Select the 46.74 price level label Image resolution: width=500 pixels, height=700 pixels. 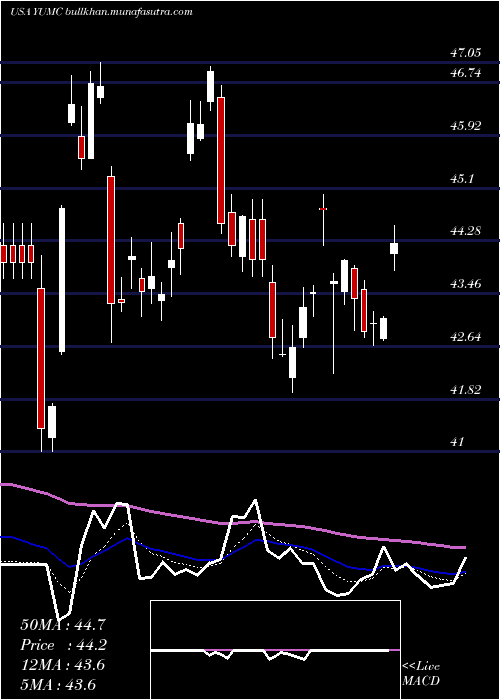[465, 73]
